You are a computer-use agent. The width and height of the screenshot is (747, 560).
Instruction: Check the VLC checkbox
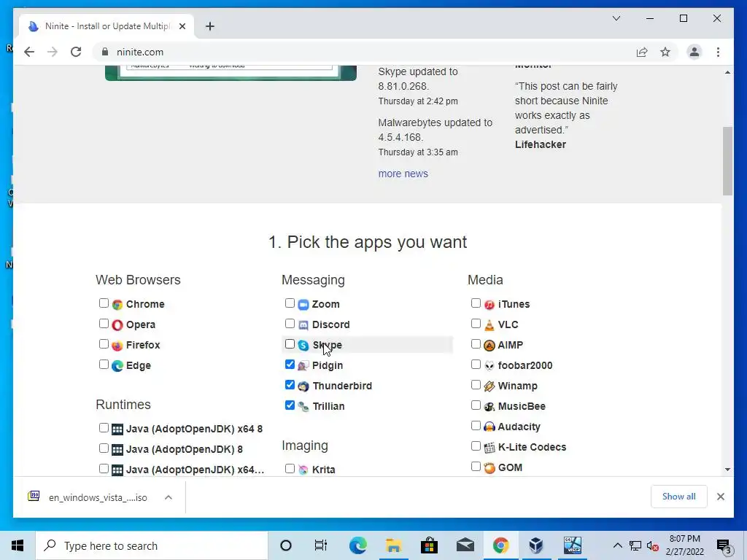(476, 323)
